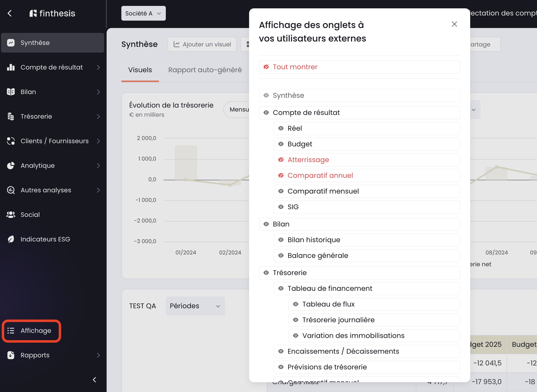Expand Compte de résultat sidebar chevron
This screenshot has width=537, height=392.
[x=98, y=67]
